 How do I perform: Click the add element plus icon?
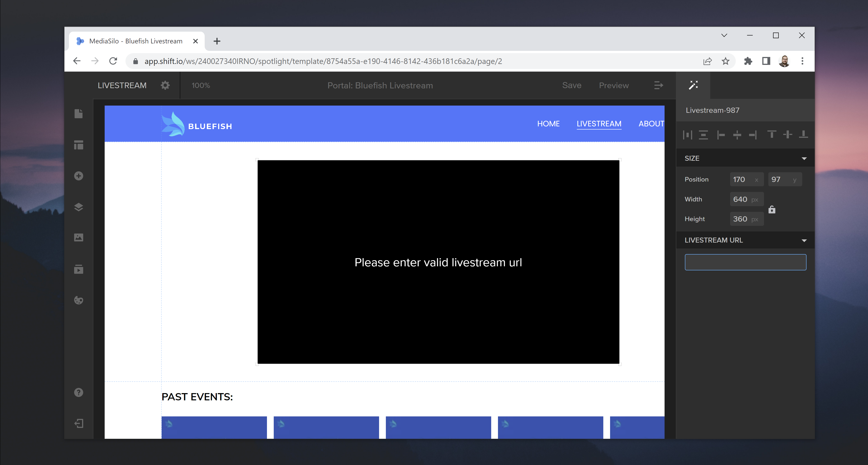pos(78,176)
